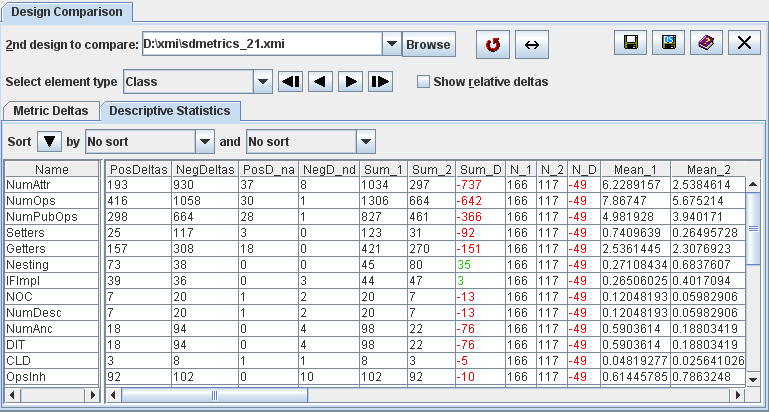Click the Browse button
The height and width of the screenshot is (412, 769).
coord(428,44)
